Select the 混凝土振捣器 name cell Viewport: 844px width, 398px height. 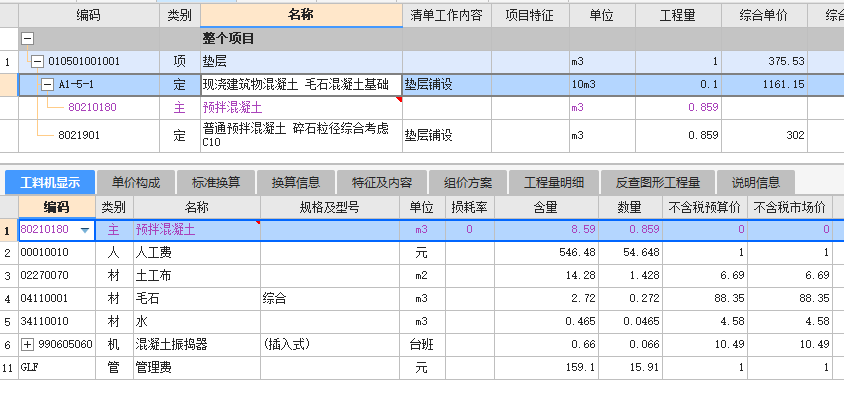coord(197,345)
